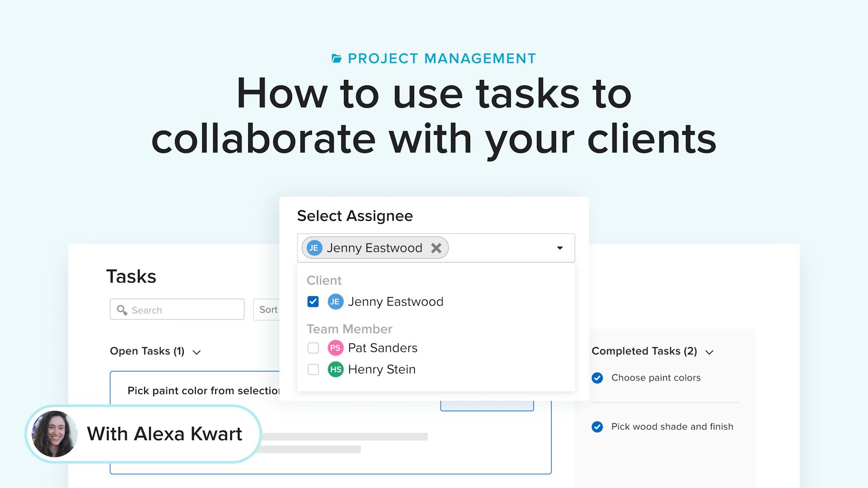
Task: Open the Select Assignee dropdown arrow
Action: point(560,248)
